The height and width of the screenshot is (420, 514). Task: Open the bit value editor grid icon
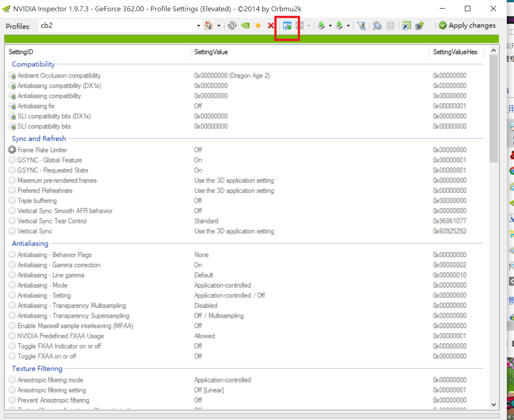pos(391,26)
